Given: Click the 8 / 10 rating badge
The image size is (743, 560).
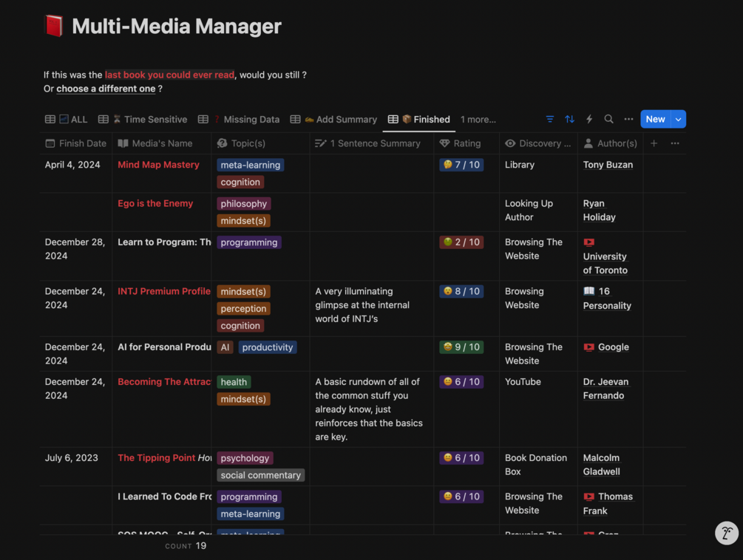Looking at the screenshot, I should tap(461, 291).
